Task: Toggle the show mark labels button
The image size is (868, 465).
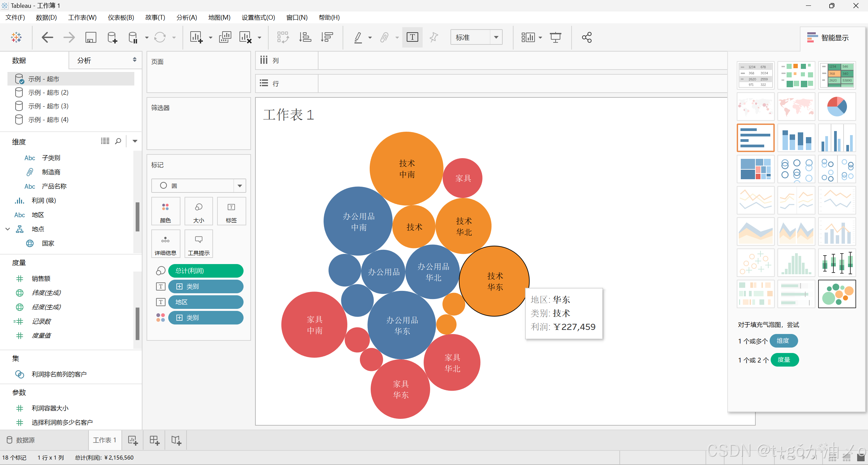Action: click(412, 37)
